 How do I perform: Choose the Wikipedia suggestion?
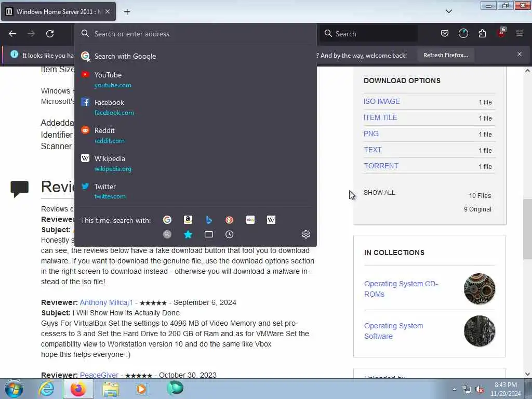point(195,163)
